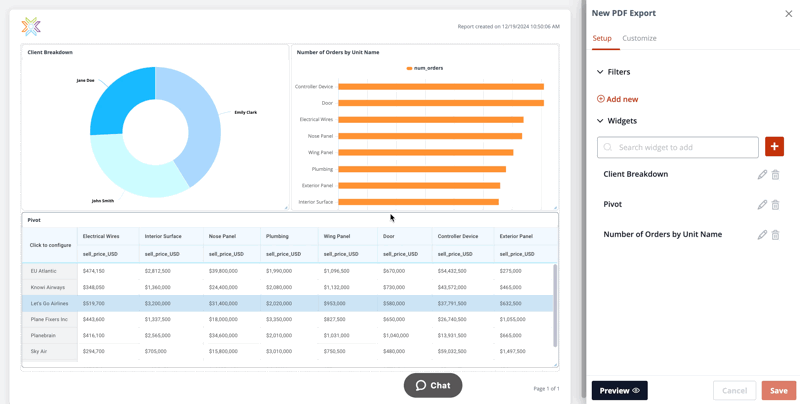
Task: Click the Preview button
Action: pos(619,390)
